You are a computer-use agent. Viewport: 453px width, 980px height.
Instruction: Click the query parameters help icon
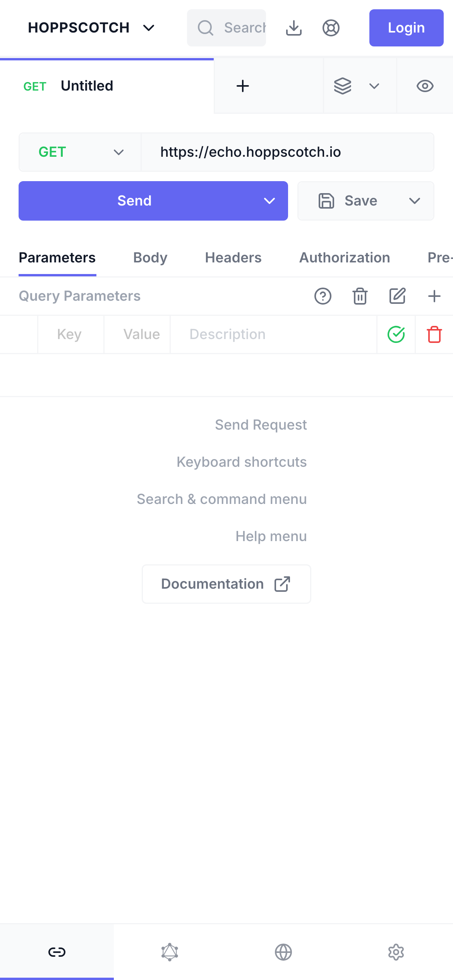323,296
